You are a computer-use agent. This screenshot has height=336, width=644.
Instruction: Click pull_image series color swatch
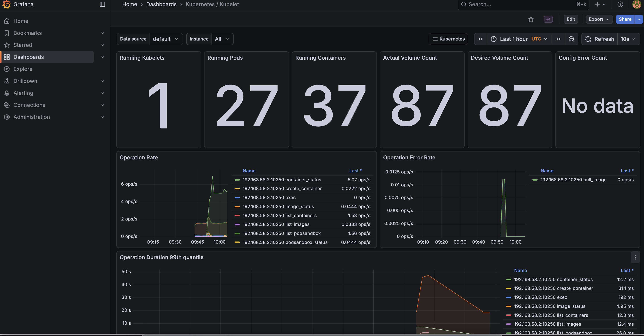coord(535,180)
